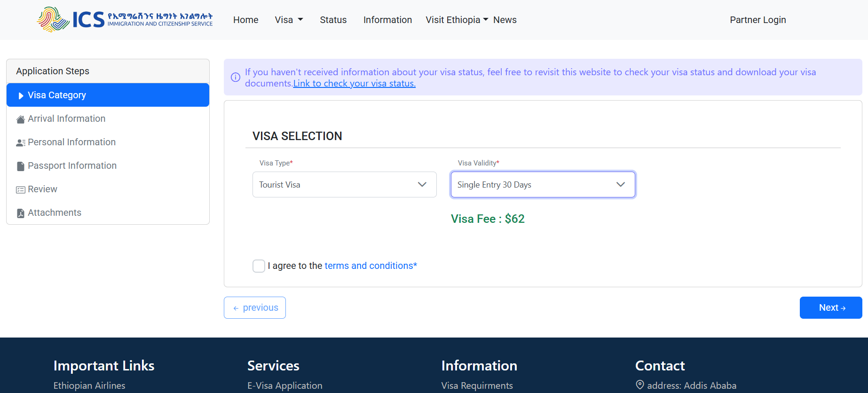Click the ICS fingerprint logo
This screenshot has width=868, height=393.
pos(53,19)
